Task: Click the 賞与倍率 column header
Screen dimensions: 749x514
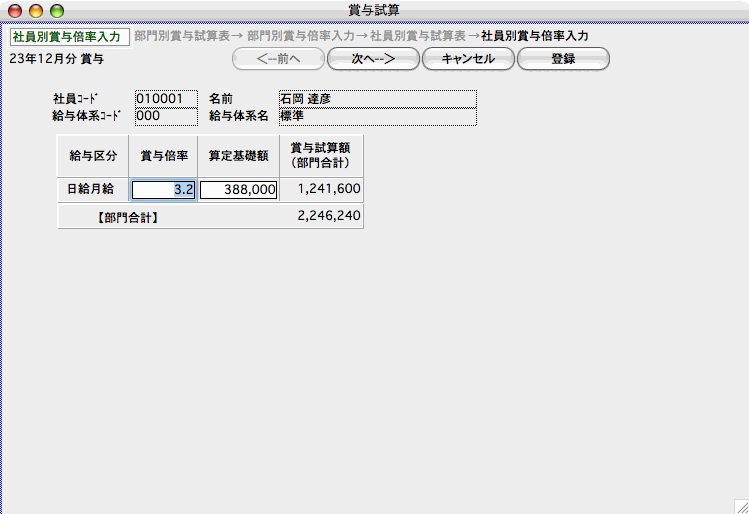Action: 164,156
